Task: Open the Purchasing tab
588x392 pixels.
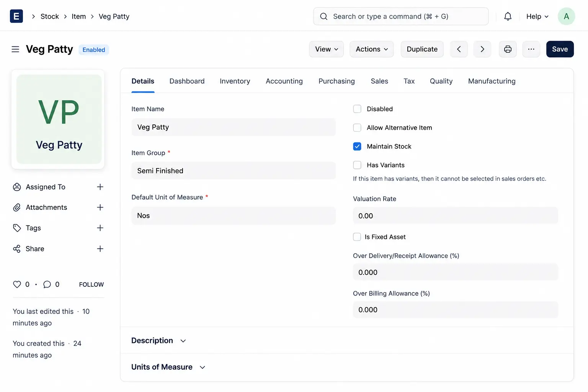Action: tap(336, 81)
